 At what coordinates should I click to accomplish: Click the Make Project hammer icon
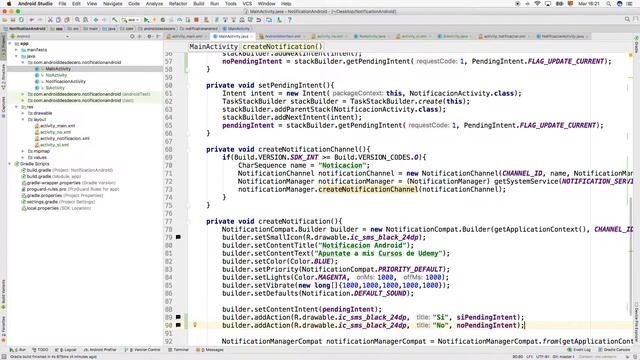(x=115, y=20)
